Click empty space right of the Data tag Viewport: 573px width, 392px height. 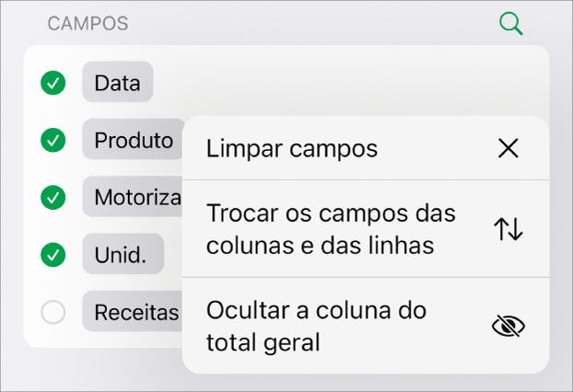[350, 84]
